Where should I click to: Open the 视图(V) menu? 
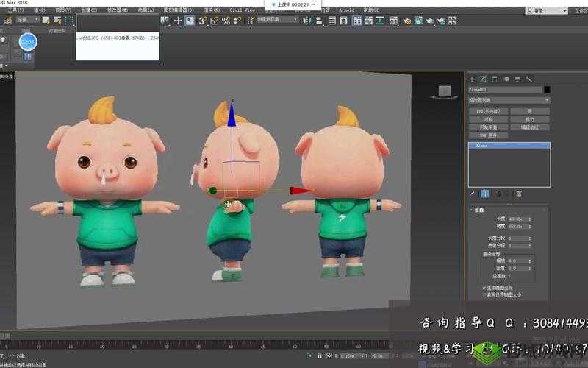point(63,10)
